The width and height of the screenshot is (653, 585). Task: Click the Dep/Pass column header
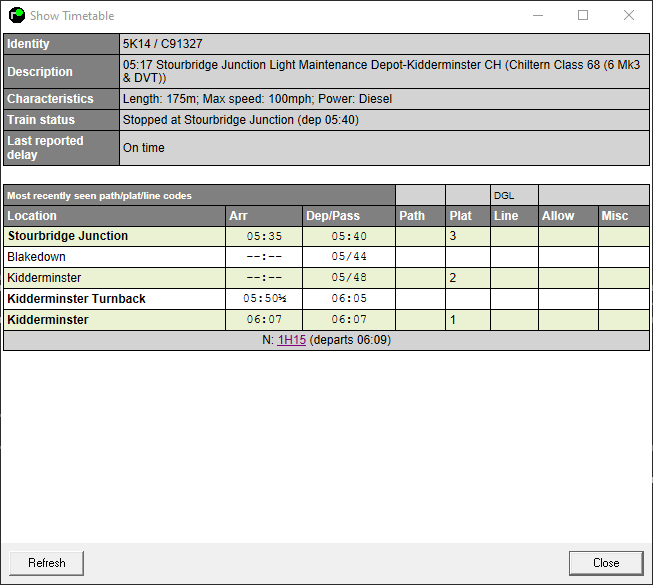pyautogui.click(x=332, y=216)
